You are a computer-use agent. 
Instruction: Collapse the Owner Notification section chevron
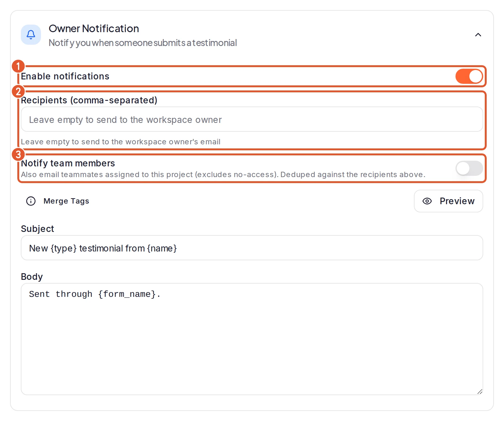pos(478,35)
